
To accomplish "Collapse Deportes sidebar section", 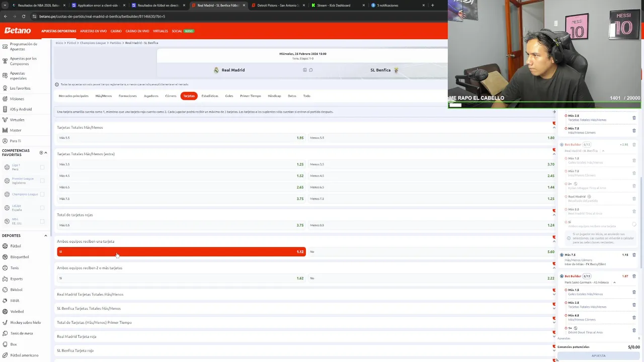I will tap(45, 235).
